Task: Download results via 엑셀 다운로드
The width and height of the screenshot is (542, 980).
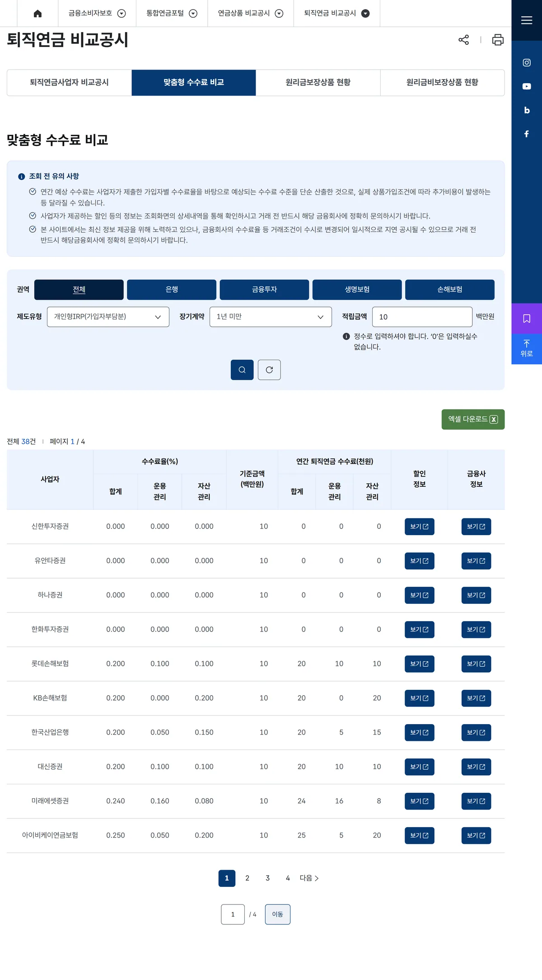Action: (x=473, y=419)
